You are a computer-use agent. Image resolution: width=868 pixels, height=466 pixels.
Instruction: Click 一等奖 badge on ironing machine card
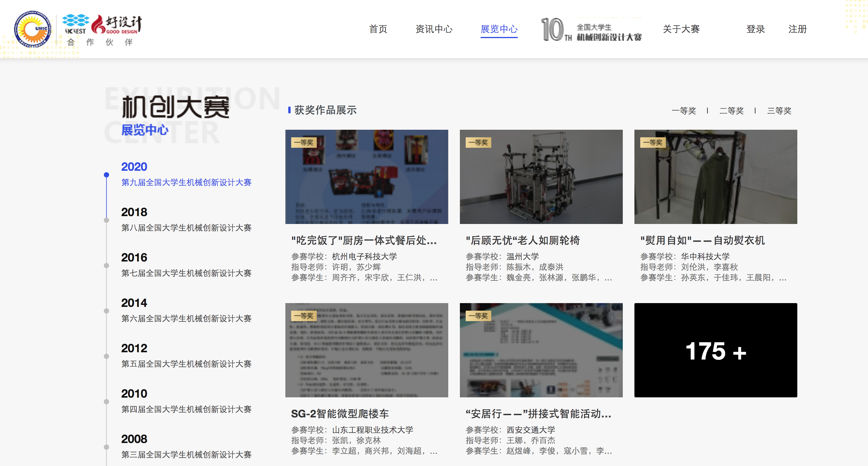point(653,143)
